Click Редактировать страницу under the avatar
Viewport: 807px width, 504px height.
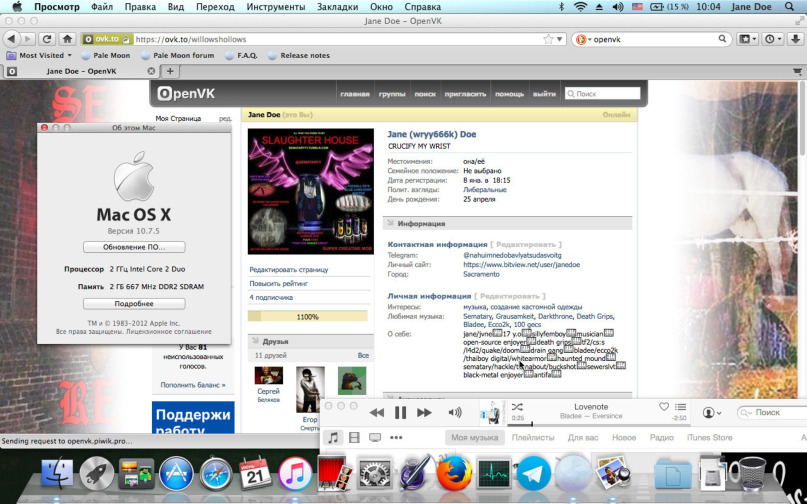coord(289,269)
